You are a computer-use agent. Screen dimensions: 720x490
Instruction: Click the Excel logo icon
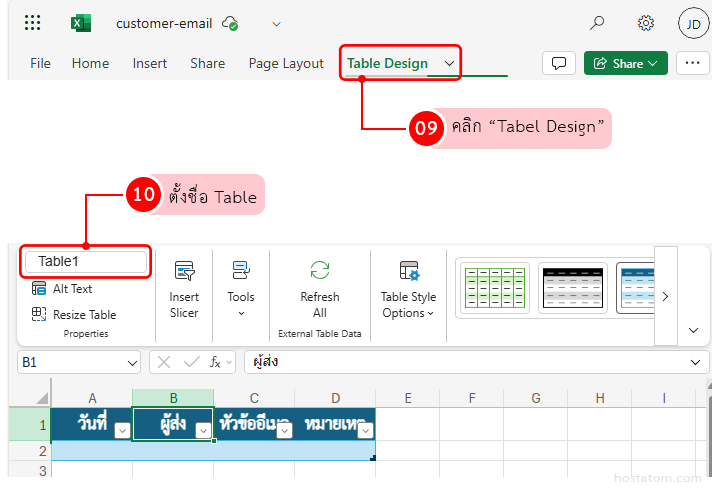click(x=81, y=23)
